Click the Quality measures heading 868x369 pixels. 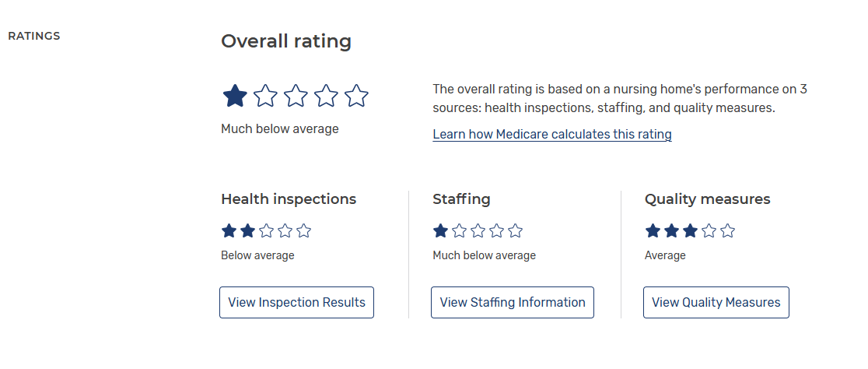(x=708, y=199)
